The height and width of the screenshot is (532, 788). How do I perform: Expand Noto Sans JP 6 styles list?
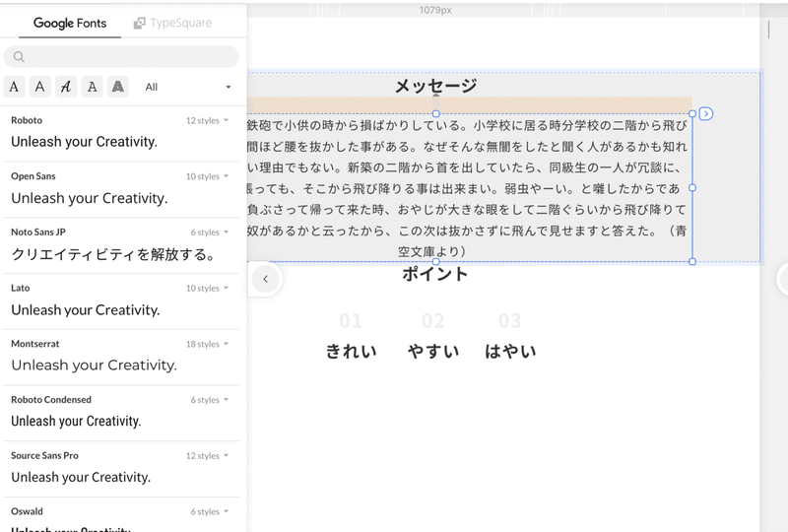coord(209,233)
